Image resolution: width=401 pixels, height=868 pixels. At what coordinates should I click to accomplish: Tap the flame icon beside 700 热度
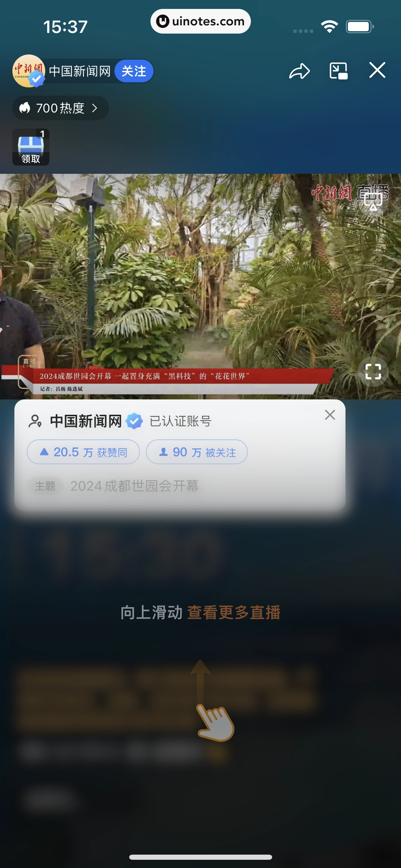[x=25, y=108]
